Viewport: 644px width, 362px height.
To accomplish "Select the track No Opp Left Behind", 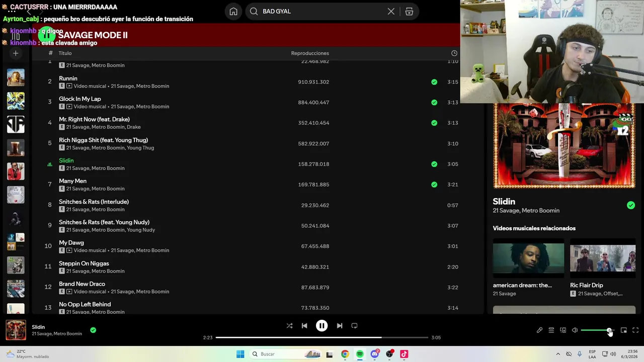I will point(85,305).
